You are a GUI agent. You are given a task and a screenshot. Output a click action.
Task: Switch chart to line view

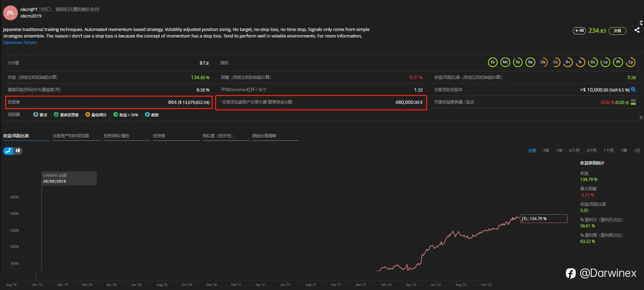[8, 151]
